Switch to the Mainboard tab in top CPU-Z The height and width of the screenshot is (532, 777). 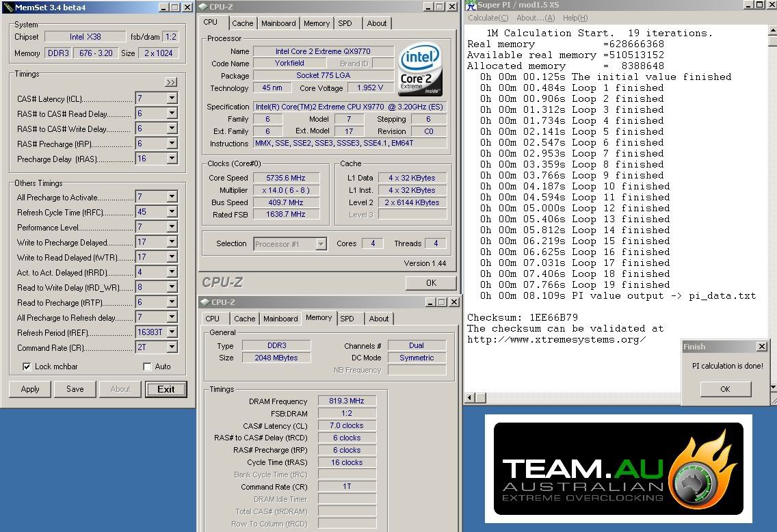(x=278, y=23)
